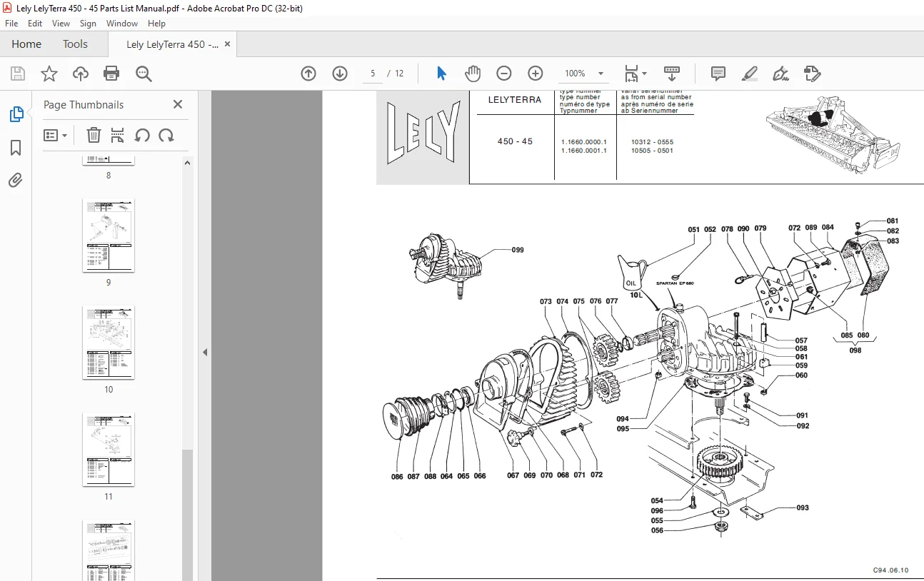Open the Edit menu
The image size is (924, 581).
click(35, 24)
